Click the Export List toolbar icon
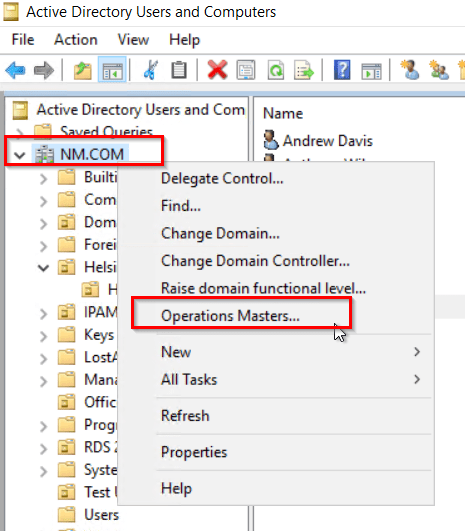 (x=304, y=70)
